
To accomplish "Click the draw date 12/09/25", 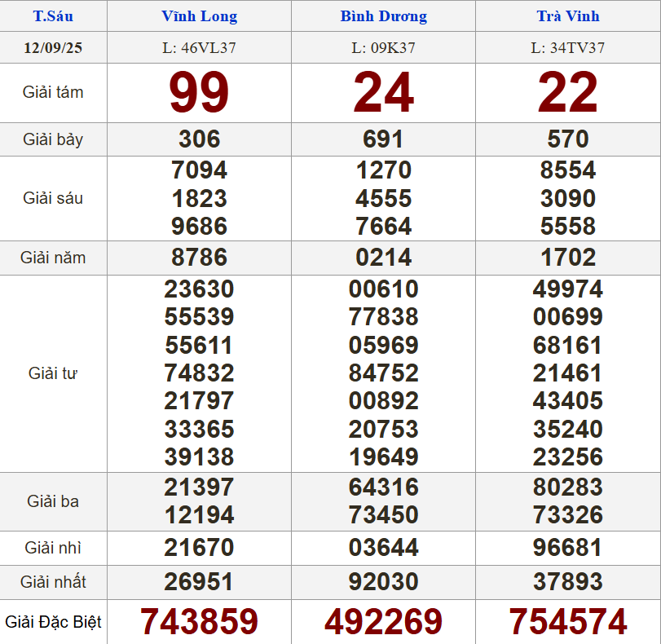I will click(x=53, y=47).
